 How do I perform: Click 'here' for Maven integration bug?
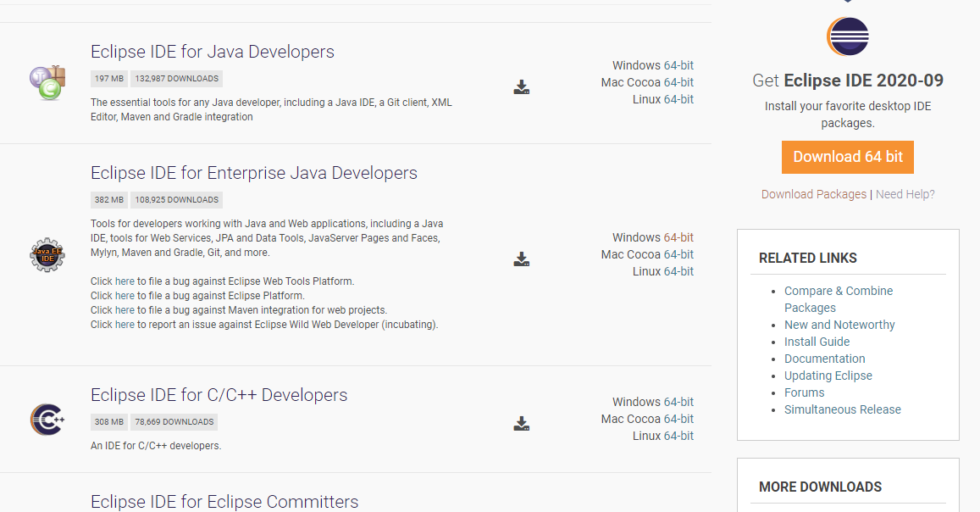click(x=125, y=310)
